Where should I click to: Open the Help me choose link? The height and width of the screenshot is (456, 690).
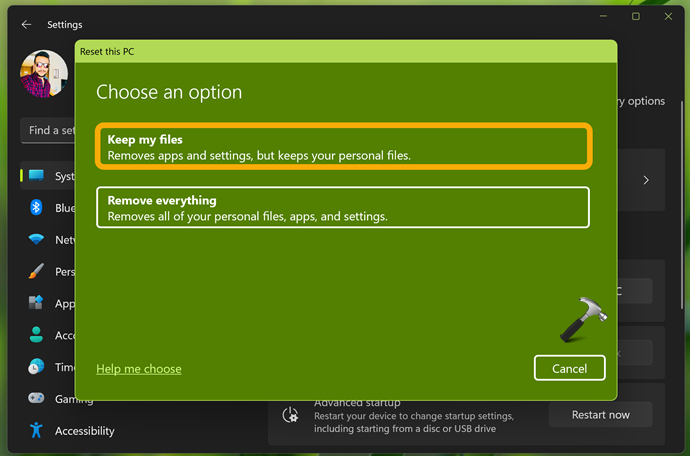coord(138,369)
